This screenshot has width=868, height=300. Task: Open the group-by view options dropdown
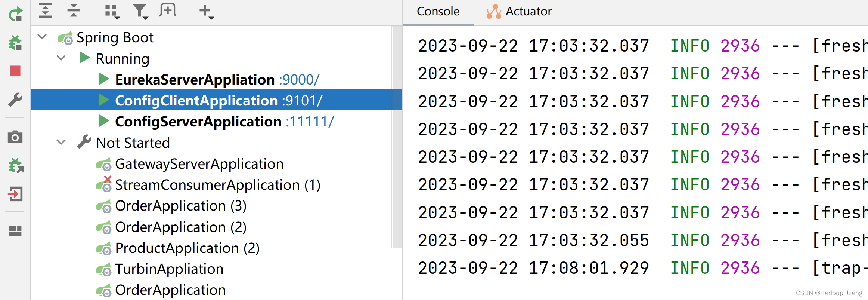(111, 11)
